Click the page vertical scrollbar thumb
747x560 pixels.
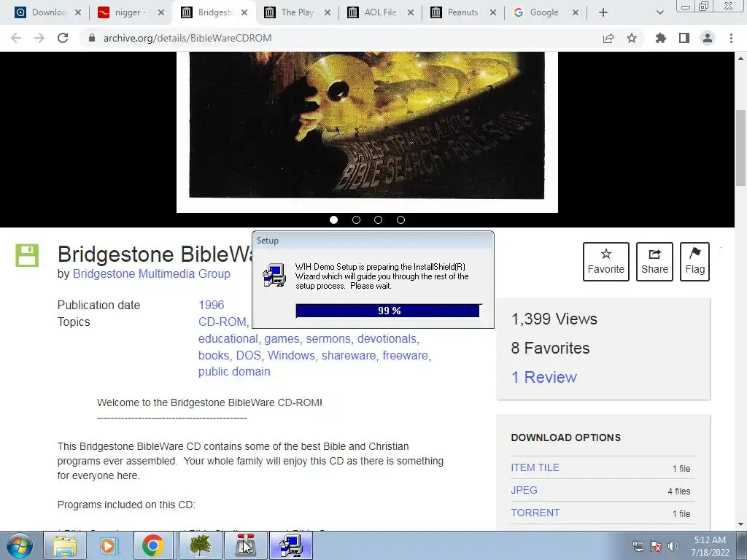tap(740, 147)
